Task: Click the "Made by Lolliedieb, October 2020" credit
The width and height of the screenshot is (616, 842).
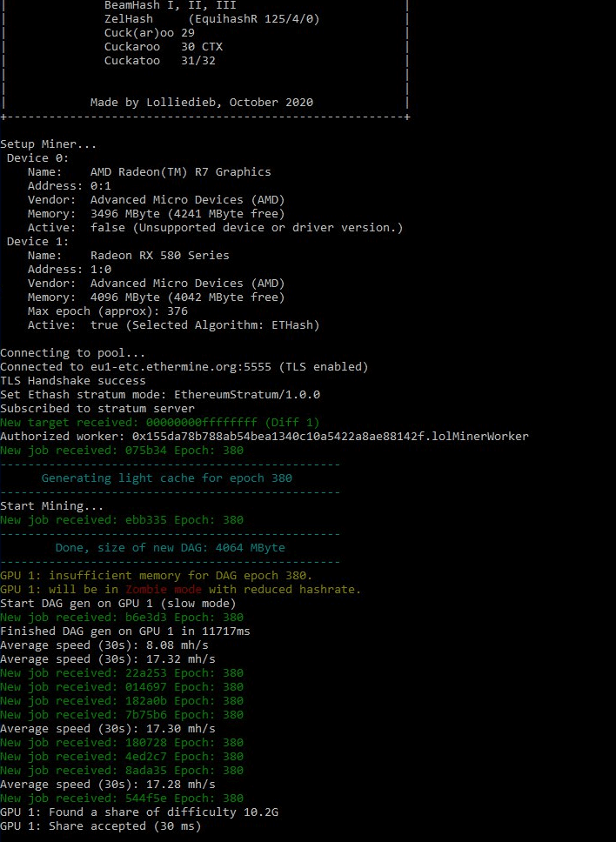Action: 201,103
